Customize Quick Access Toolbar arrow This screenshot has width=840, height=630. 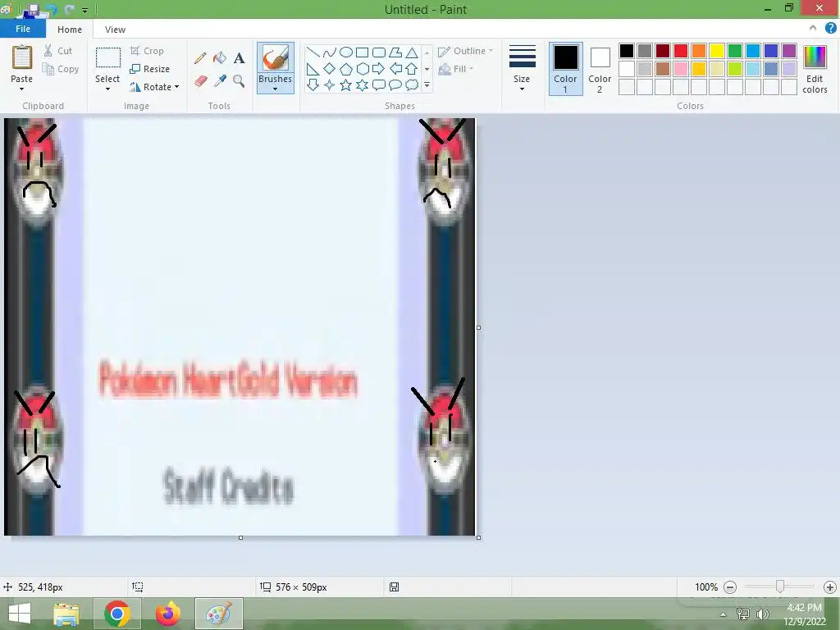pyautogui.click(x=84, y=10)
